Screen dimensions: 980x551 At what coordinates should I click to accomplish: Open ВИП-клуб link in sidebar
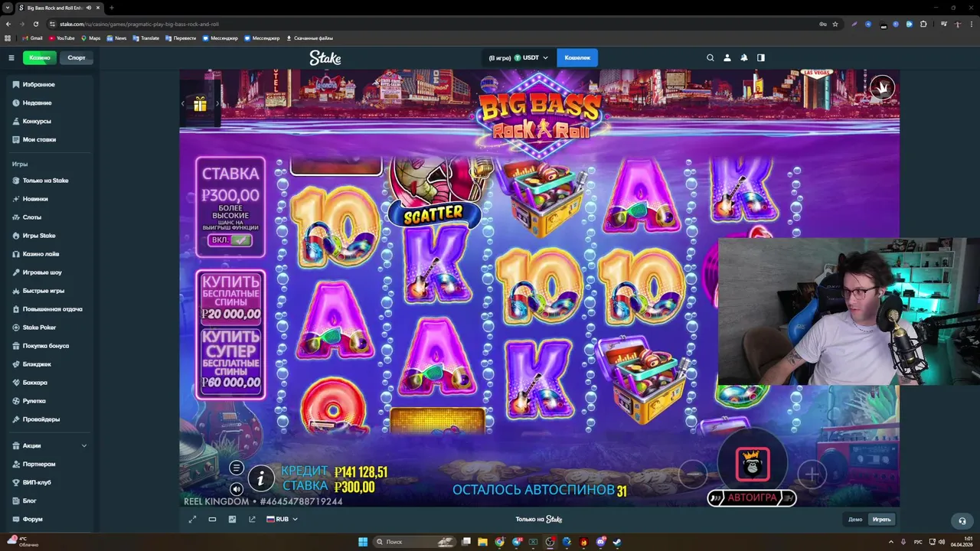37,482
